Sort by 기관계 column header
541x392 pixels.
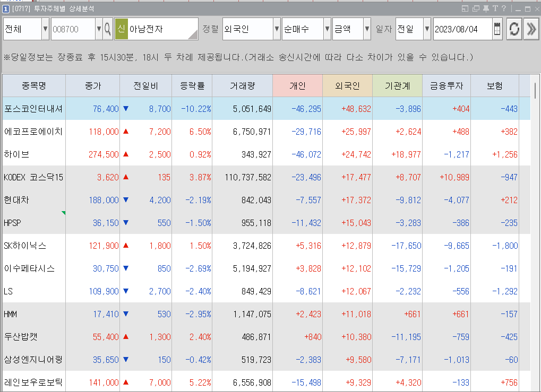coord(397,85)
